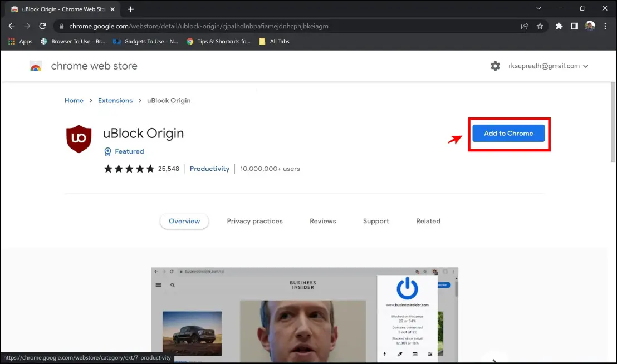The image size is (617, 364).
Task: Open the Extensions puzzle icon
Action: 559,26
